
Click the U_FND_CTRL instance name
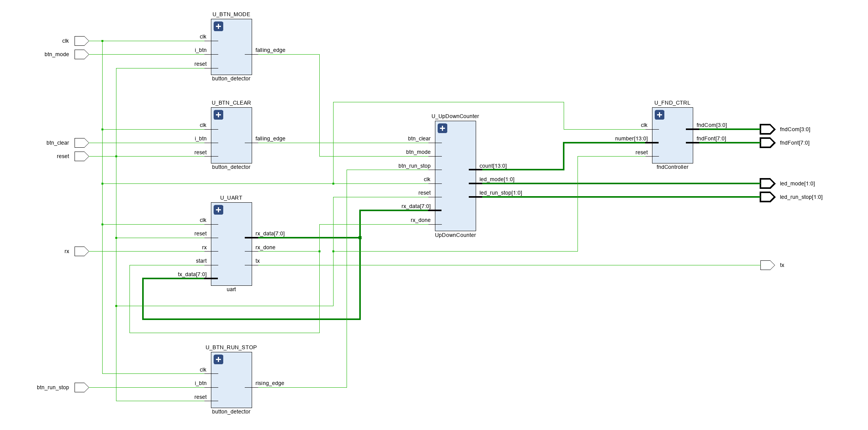(672, 103)
